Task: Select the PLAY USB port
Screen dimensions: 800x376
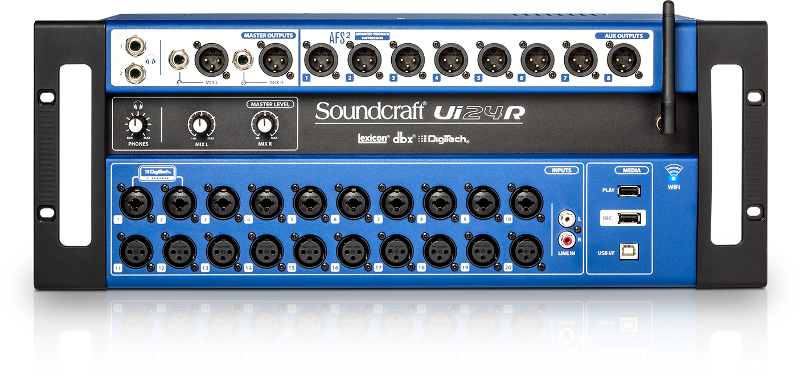Action: coord(629,191)
